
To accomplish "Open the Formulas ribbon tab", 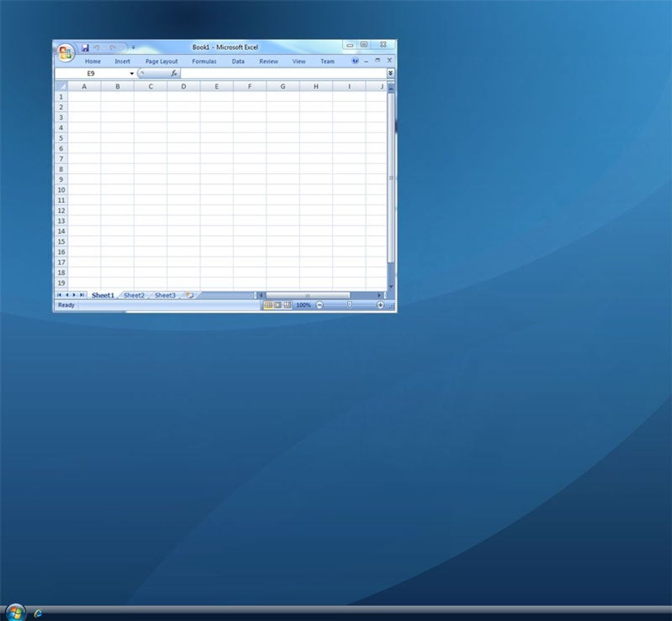I will click(x=204, y=61).
